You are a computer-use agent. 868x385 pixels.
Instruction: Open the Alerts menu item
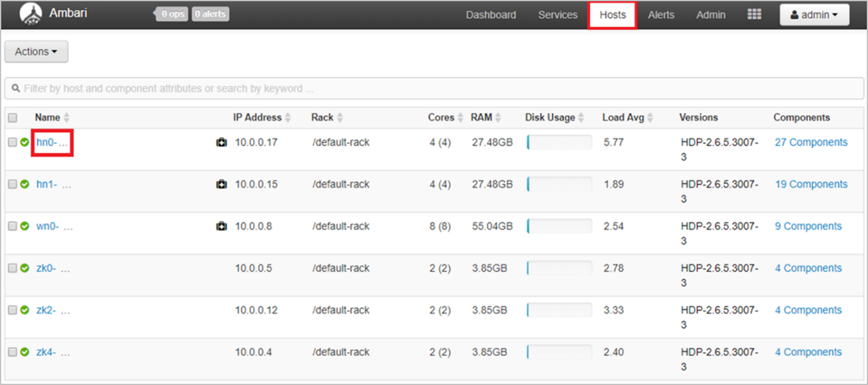click(661, 15)
